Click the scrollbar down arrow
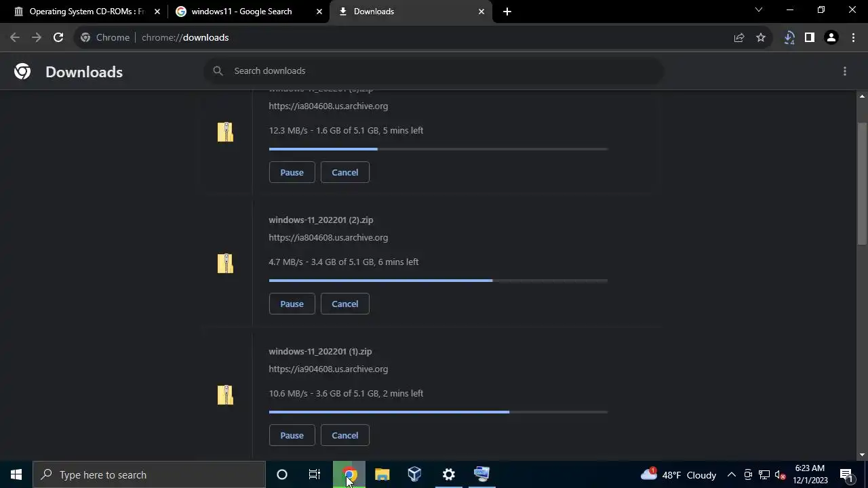Image resolution: width=868 pixels, height=488 pixels. coord(862,455)
